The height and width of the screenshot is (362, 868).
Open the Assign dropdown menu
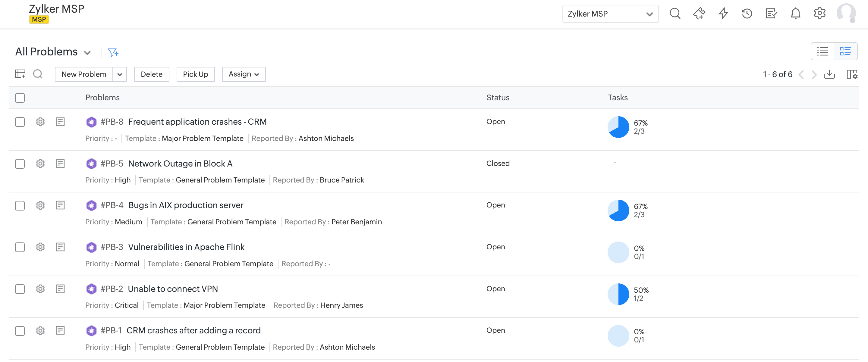click(244, 74)
